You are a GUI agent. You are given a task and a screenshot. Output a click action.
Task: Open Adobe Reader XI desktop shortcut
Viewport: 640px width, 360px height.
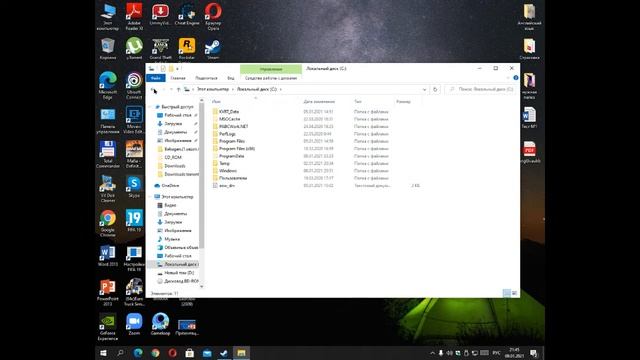134,16
